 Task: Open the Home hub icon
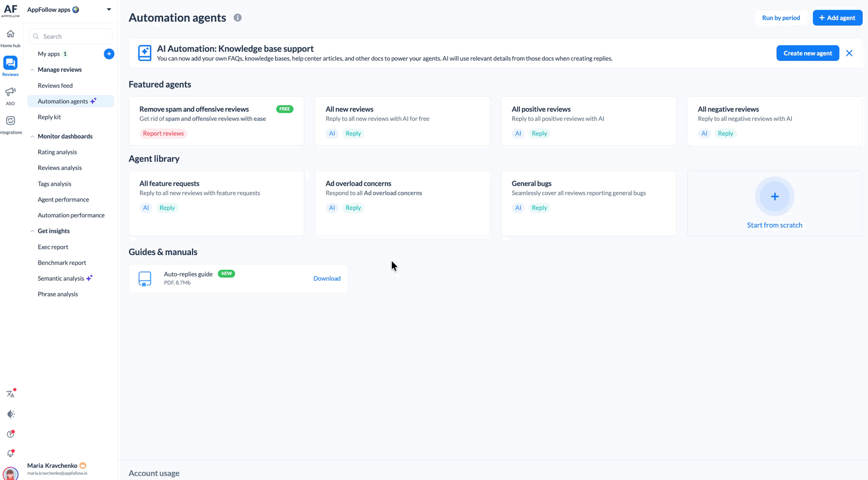[10, 34]
